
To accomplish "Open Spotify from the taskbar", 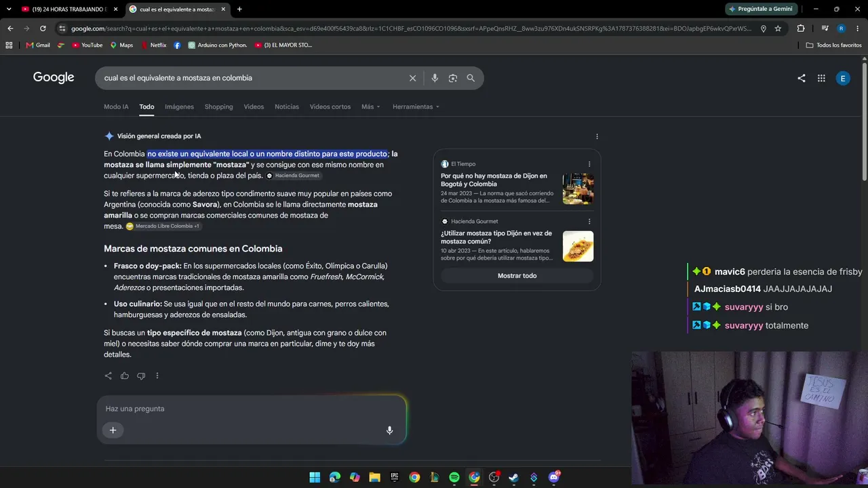I will pyautogui.click(x=454, y=477).
